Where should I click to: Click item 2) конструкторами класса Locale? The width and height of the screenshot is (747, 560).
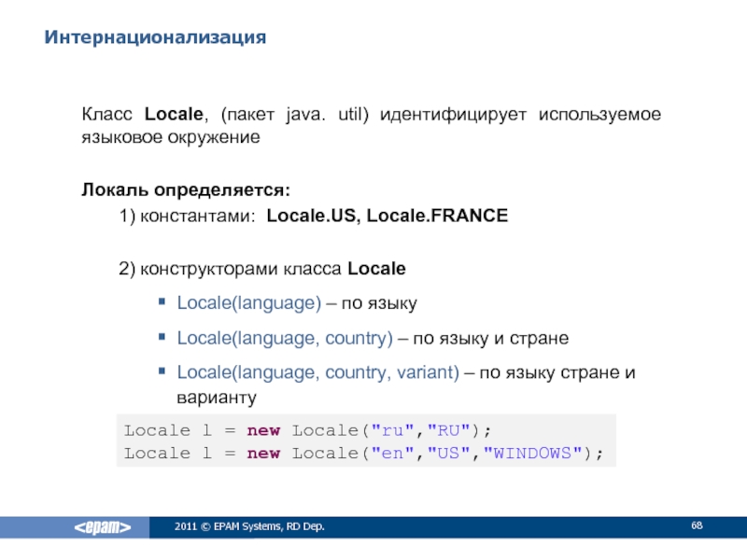point(261,270)
